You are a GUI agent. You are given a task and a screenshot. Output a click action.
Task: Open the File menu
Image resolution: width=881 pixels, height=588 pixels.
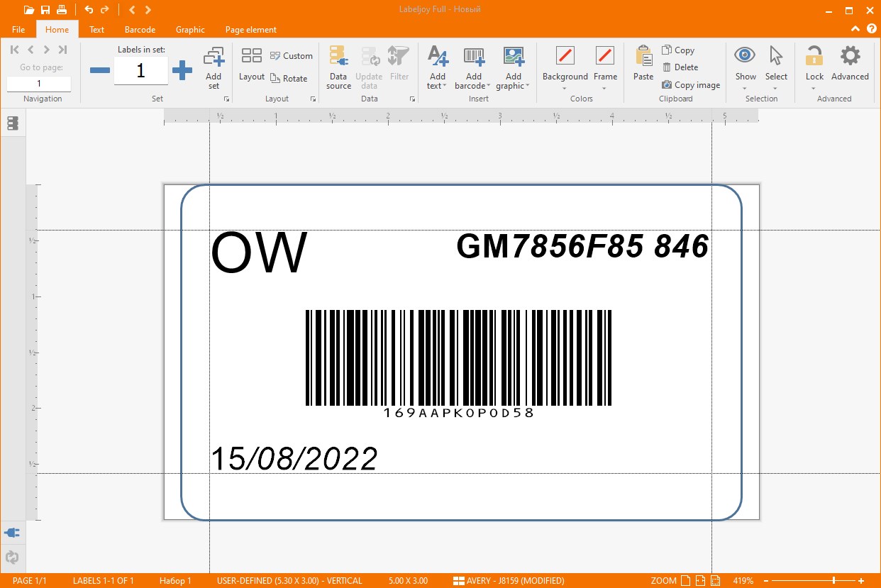tap(18, 30)
